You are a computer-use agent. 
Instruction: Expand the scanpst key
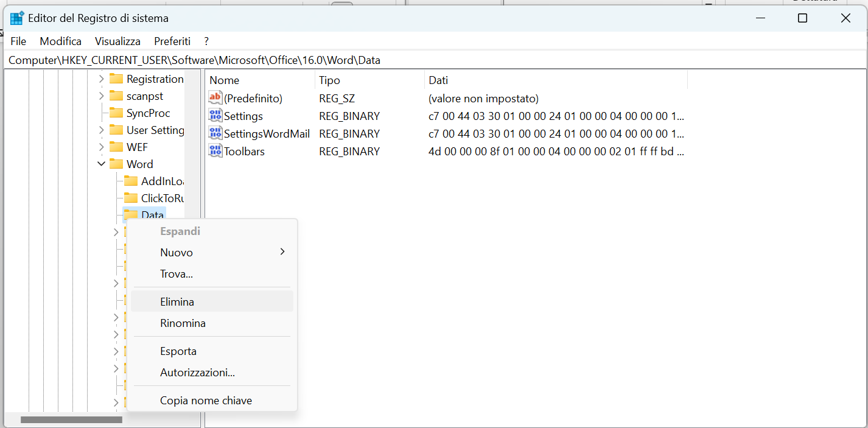[102, 96]
